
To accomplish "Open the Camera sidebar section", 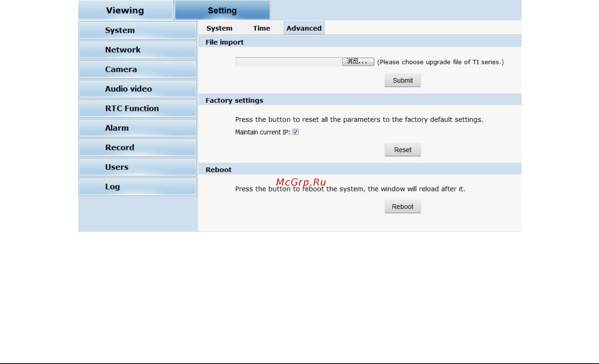I will coord(138,69).
